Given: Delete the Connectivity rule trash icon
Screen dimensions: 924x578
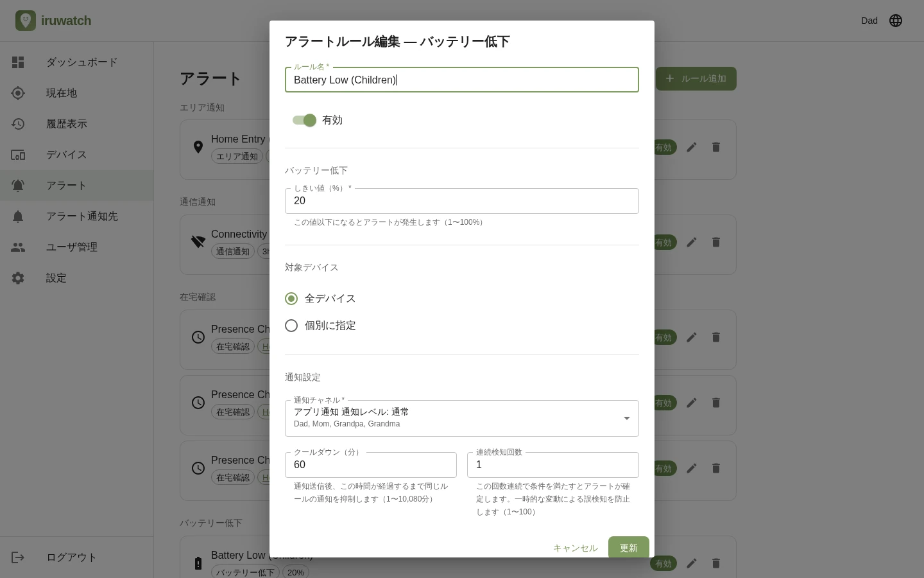Looking at the screenshot, I should (716, 242).
